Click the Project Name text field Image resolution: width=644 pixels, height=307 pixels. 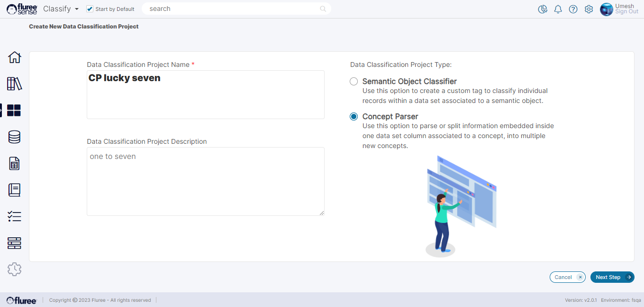(205, 95)
